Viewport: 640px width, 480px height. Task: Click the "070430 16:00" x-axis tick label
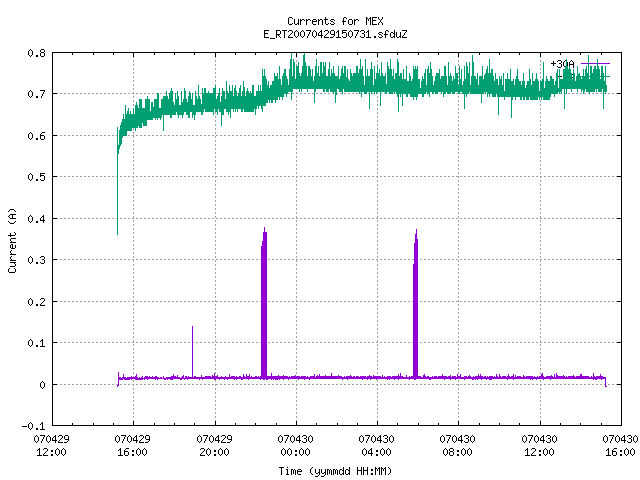point(620,445)
